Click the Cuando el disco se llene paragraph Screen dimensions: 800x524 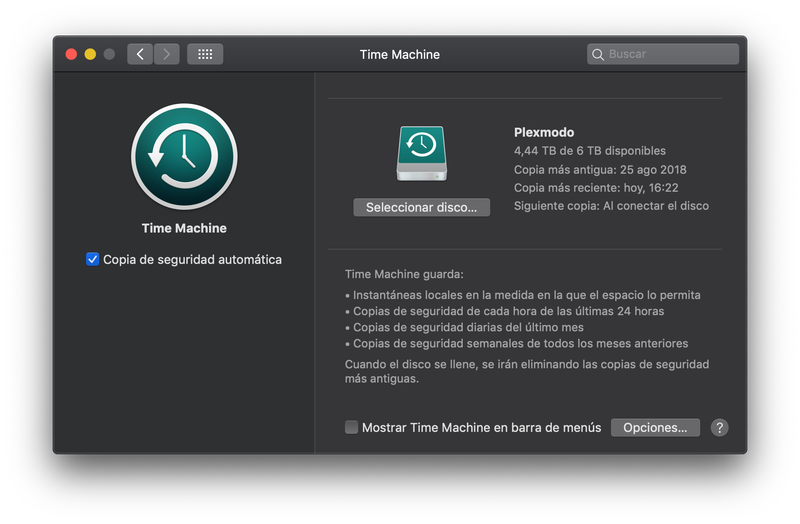[x=527, y=371]
